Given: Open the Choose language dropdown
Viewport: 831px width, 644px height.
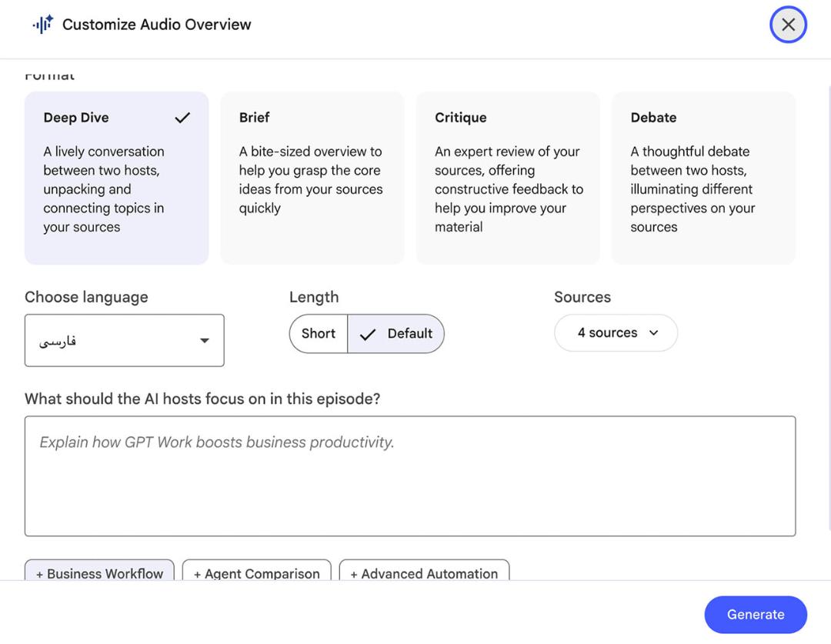Looking at the screenshot, I should (x=125, y=340).
